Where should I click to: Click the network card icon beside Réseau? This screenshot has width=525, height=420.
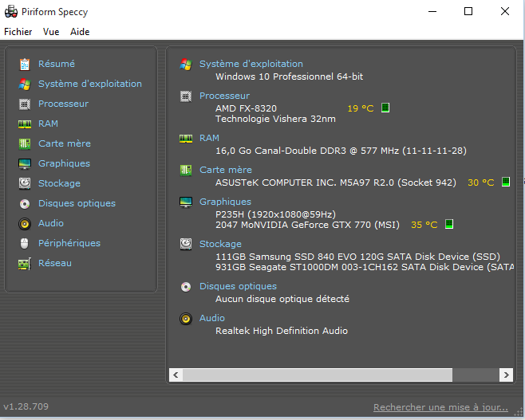[x=25, y=264]
